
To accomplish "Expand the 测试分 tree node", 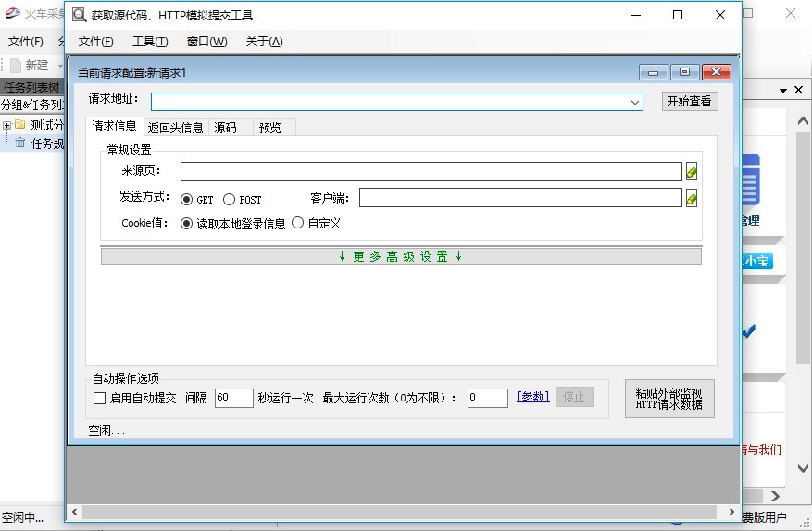I will 6,125.
